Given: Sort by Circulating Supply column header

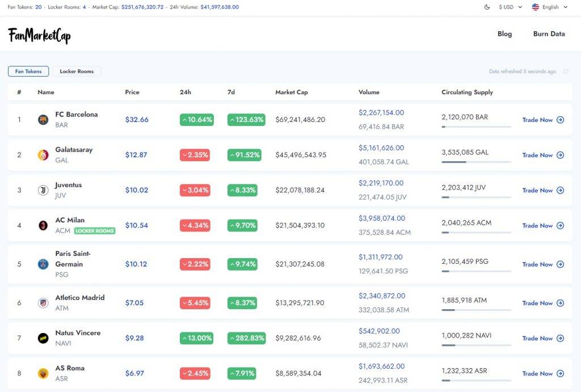Looking at the screenshot, I should (x=468, y=92).
